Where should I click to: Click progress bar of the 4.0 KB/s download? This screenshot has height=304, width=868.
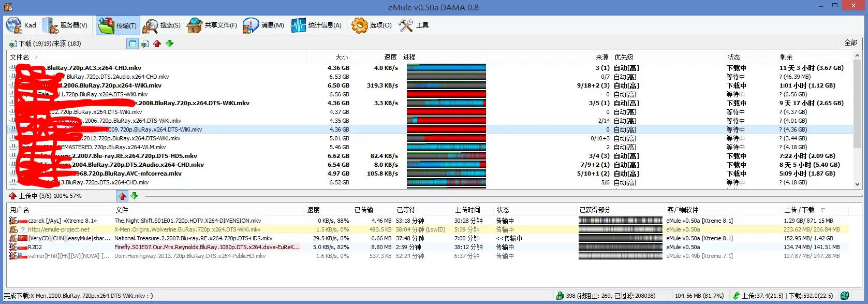[446, 68]
